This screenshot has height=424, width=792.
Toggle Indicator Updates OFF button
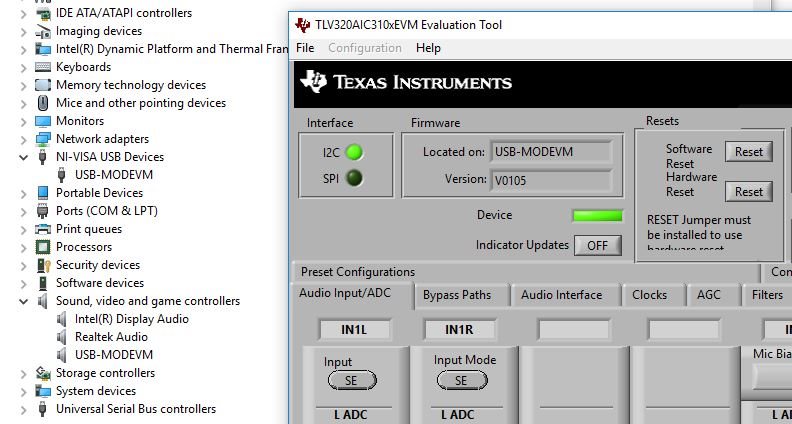598,246
